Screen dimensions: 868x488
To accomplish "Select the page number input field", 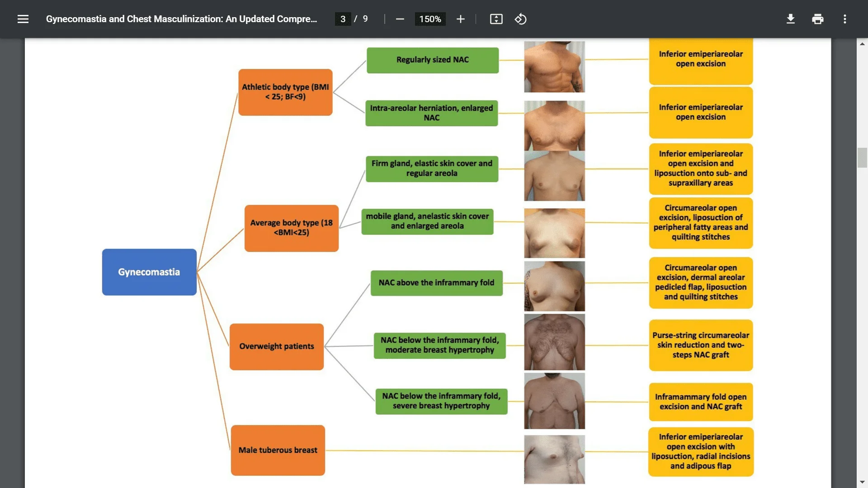I will coord(343,19).
